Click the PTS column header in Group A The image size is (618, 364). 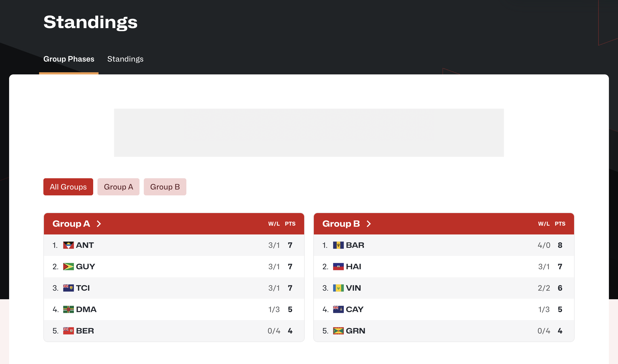tap(290, 224)
